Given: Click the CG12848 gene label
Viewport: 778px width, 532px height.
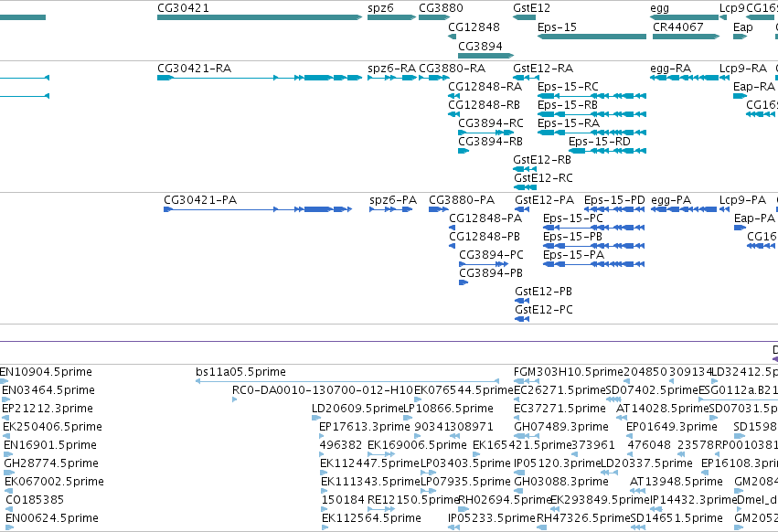Looking at the screenshot, I should click(474, 27).
